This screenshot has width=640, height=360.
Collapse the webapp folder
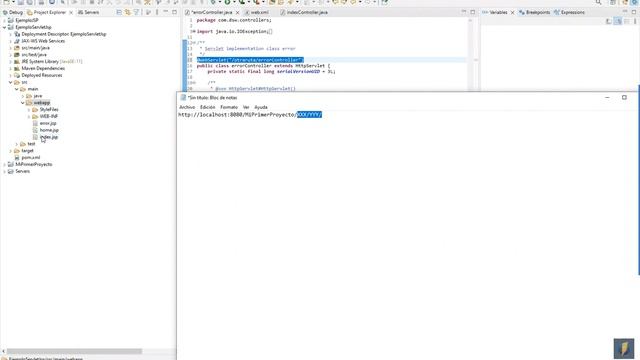23,102
